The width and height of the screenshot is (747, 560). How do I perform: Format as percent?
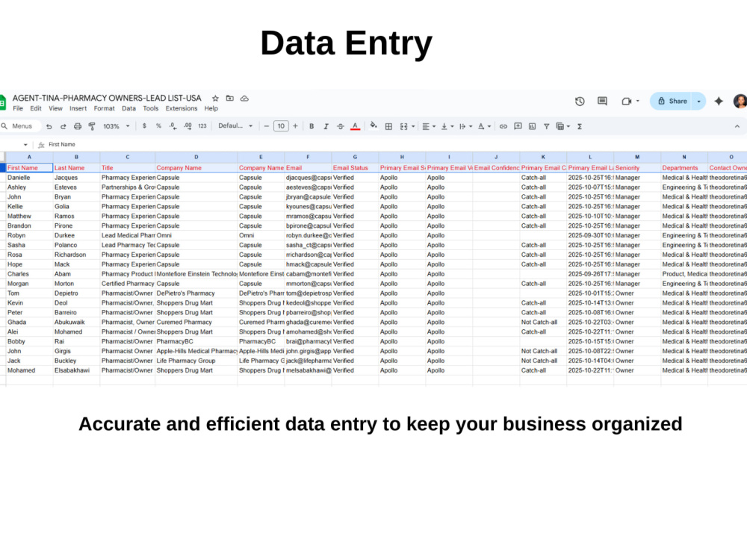(x=158, y=126)
